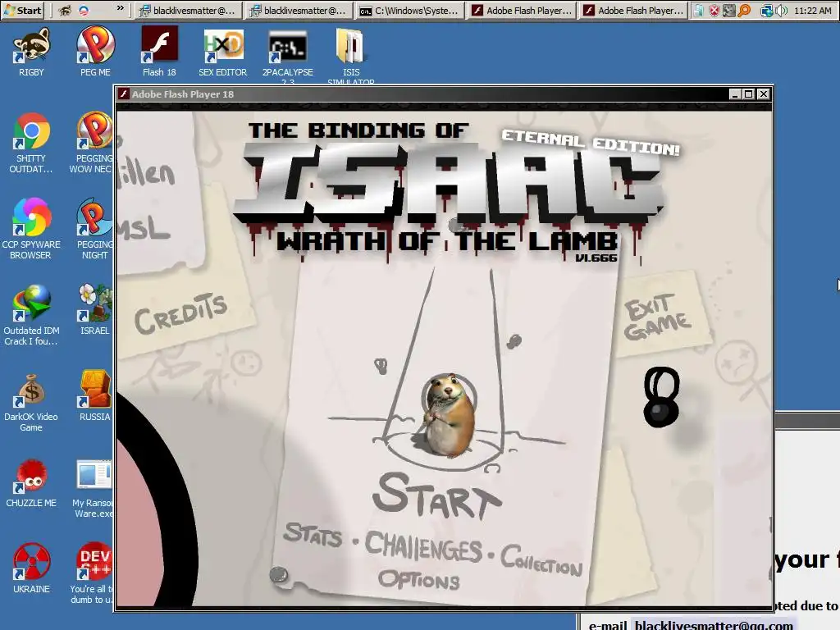Minimize the Adobe Flash Player 18 window
Image resolution: width=840 pixels, height=630 pixels.
click(x=736, y=94)
